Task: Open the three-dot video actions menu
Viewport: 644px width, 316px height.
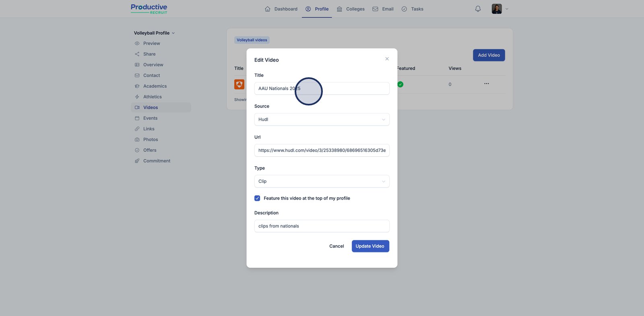Action: click(x=486, y=84)
